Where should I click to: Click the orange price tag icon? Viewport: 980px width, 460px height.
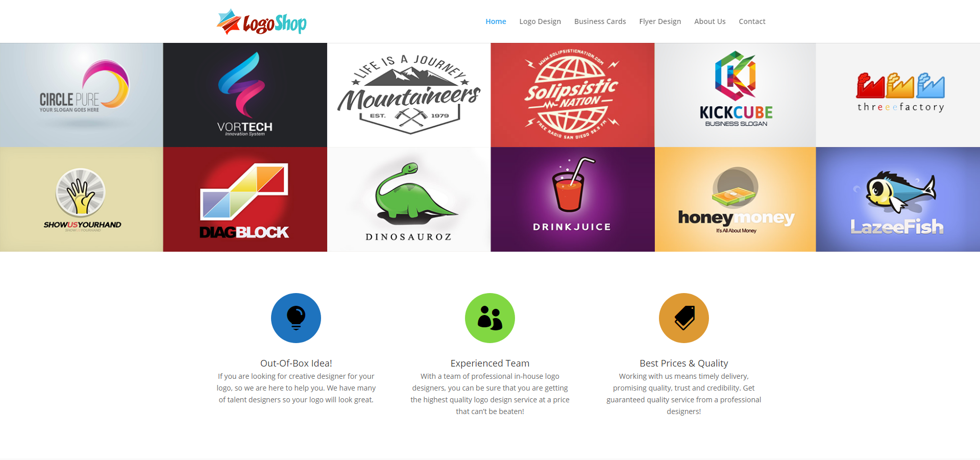tap(684, 318)
